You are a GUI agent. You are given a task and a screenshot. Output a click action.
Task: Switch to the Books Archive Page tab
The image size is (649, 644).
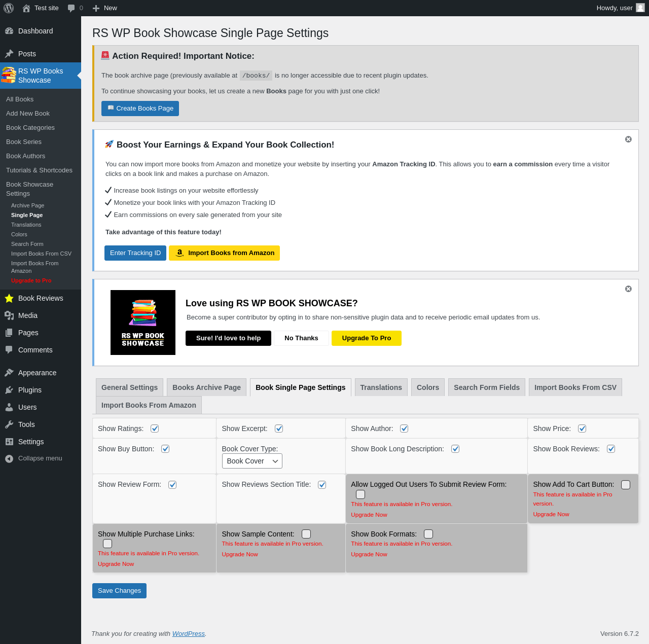206,387
